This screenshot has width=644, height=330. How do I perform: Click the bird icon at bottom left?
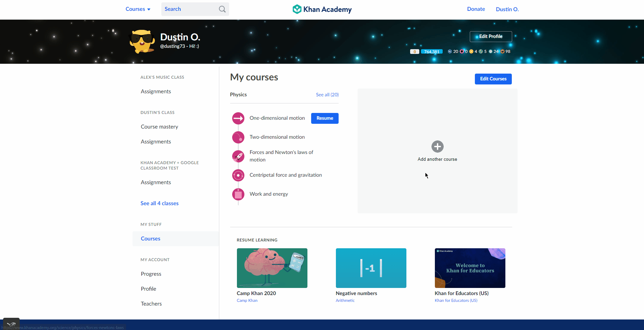[x=11, y=324]
